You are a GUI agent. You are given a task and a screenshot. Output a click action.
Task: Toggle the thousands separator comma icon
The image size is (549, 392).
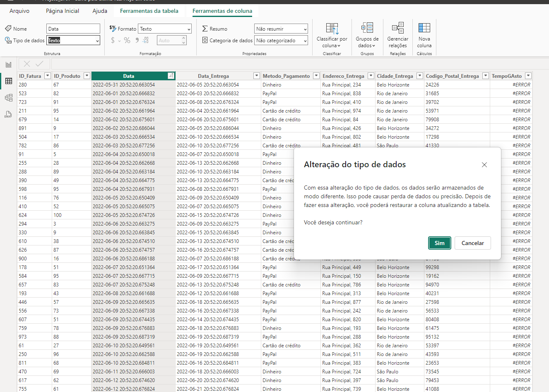[x=137, y=40]
